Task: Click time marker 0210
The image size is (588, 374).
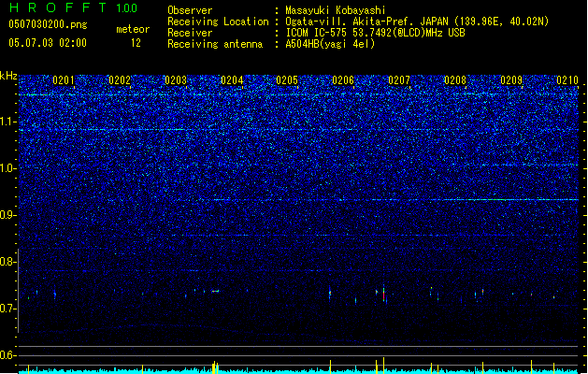Action: pyautogui.click(x=567, y=80)
